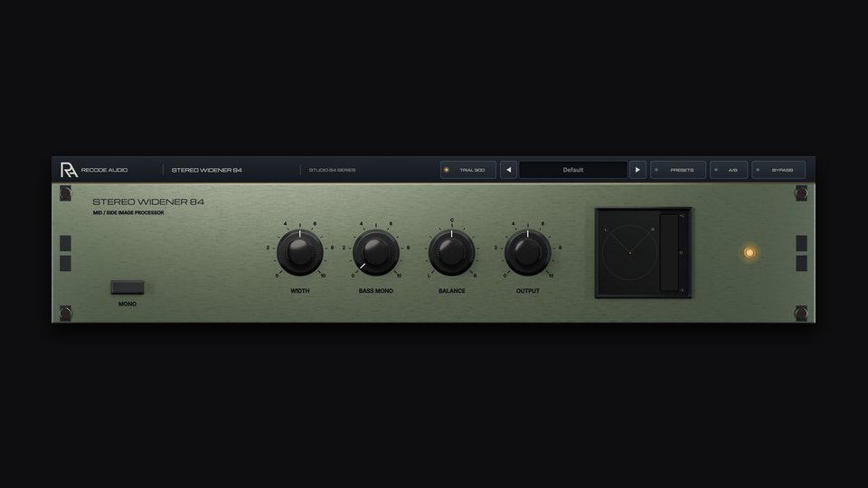This screenshot has width=868, height=488.
Task: Go to next preset with right arrow
Action: [637, 170]
